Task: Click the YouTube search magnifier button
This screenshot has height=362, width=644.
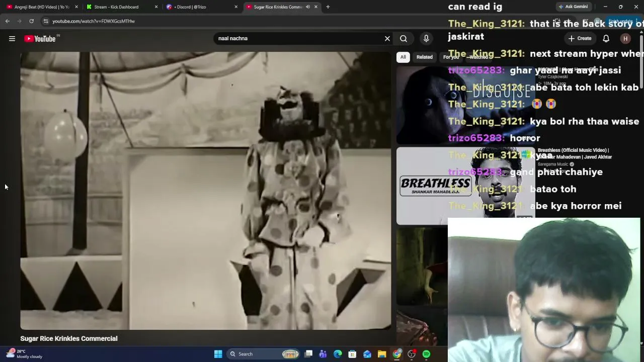Action: 404,39
